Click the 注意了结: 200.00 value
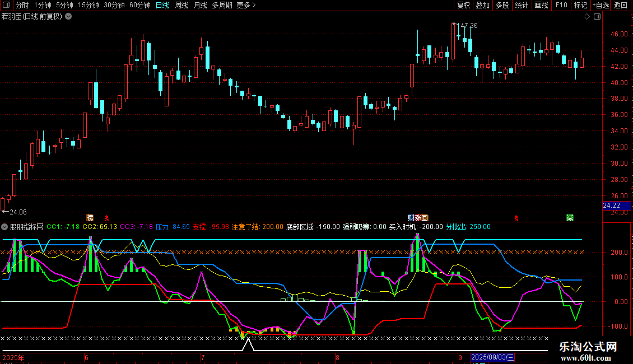The width and height of the screenshot is (633, 364). point(257,227)
